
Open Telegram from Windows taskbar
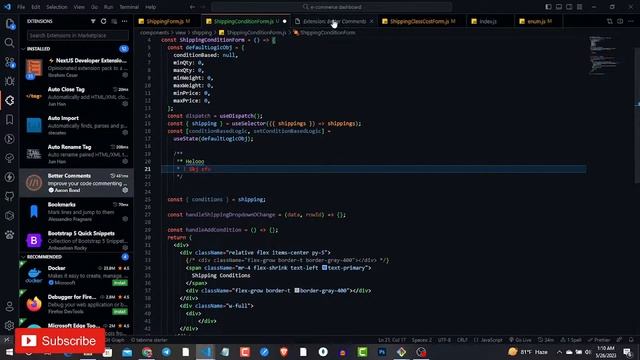167,352
